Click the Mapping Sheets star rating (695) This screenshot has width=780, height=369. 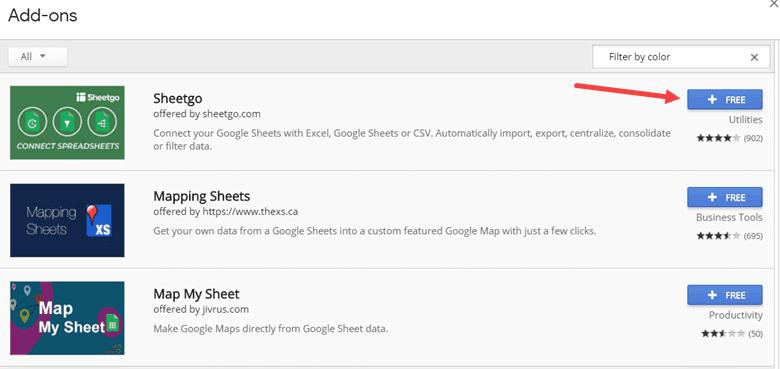click(x=729, y=236)
